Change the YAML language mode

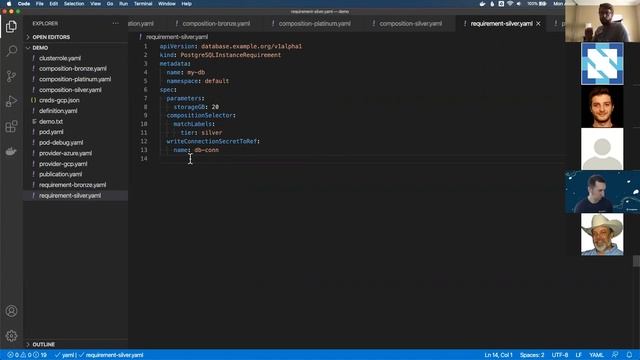pyautogui.click(x=596, y=355)
